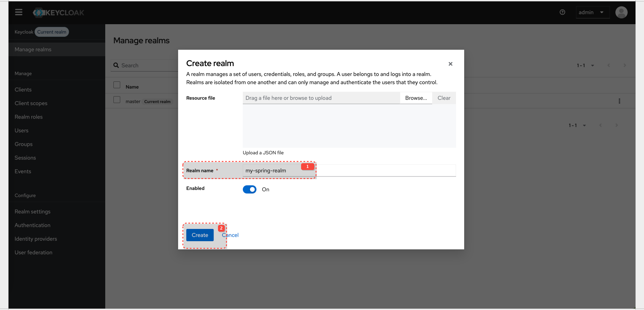Viewport: 644px width, 310px height.
Task: Click the Cancel link
Action: click(x=230, y=235)
